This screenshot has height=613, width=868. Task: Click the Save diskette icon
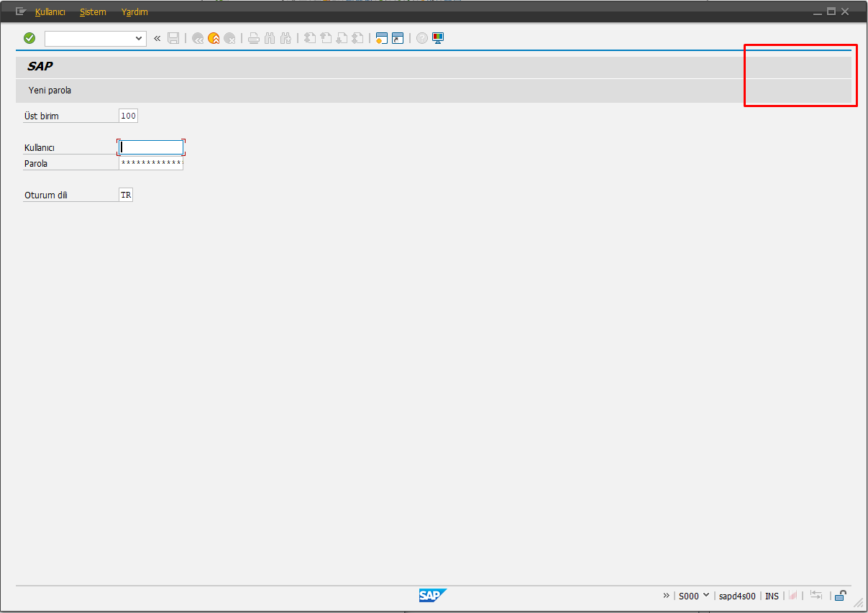173,38
